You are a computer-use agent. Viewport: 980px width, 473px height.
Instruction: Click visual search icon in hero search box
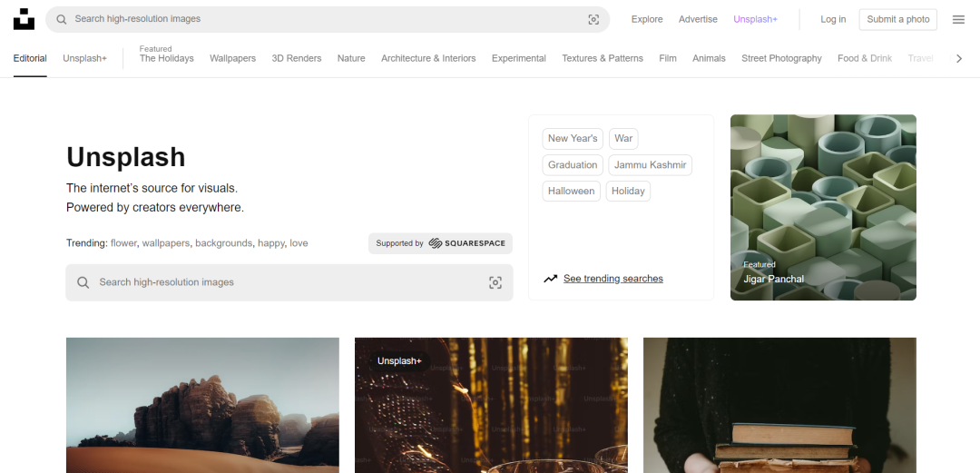point(495,282)
